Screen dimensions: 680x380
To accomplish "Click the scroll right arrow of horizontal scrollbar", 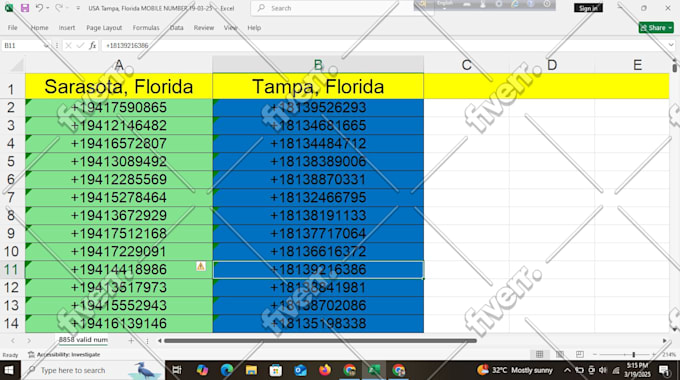I will click(664, 341).
